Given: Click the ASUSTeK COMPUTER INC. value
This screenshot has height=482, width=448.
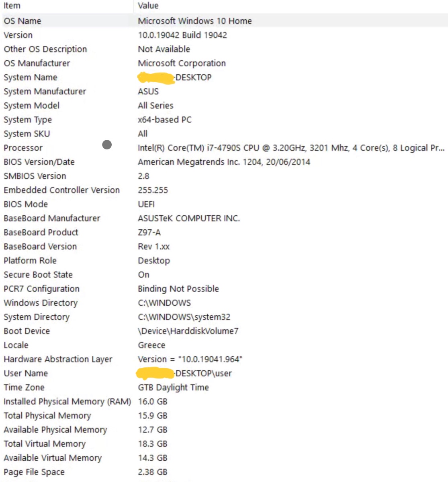Looking at the screenshot, I should (189, 218).
